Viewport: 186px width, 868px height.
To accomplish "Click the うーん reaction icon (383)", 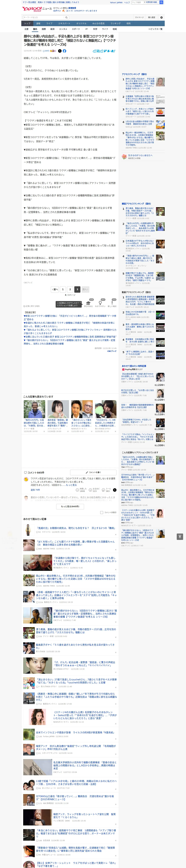I will [103, 490].
